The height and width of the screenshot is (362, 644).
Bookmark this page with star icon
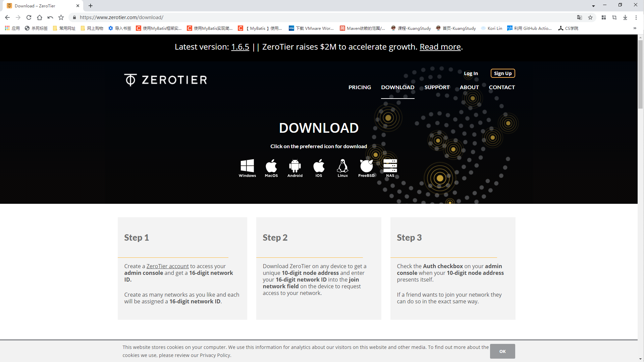[590, 17]
